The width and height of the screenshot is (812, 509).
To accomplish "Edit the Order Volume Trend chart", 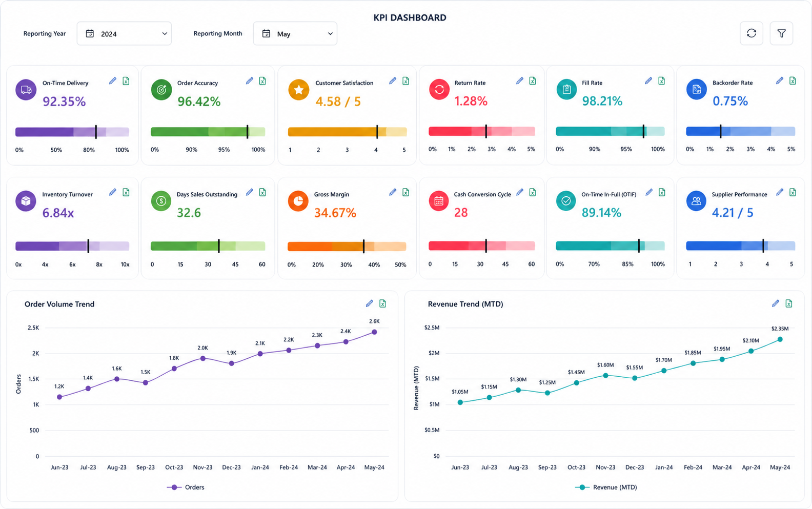I will pyautogui.click(x=370, y=303).
